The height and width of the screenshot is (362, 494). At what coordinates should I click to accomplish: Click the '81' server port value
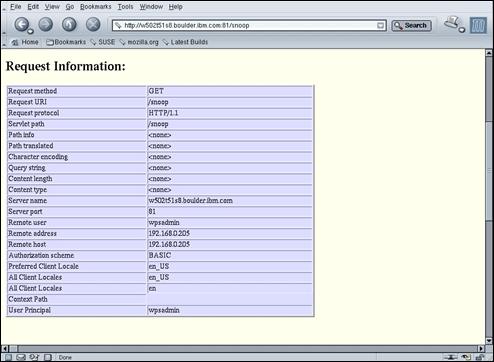pyautogui.click(x=152, y=212)
